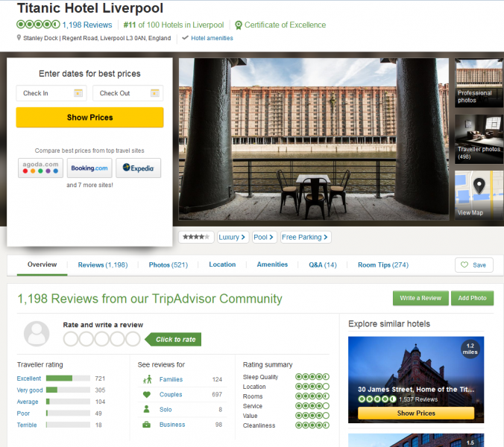Viewport: 504px width, 447px height.
Task: Click the checkmark icon beside Hotel amenities
Action: [x=185, y=38]
